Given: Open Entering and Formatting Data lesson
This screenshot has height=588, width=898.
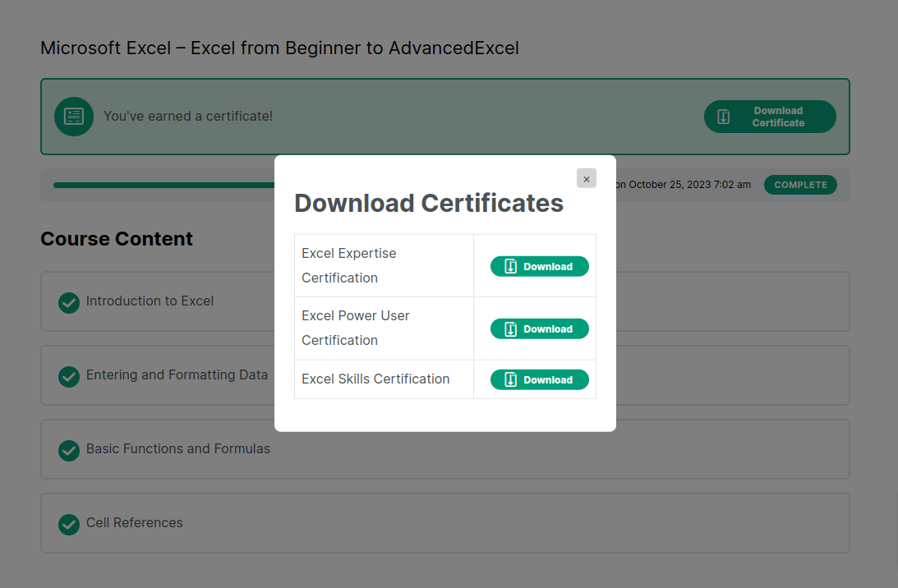Looking at the screenshot, I should tap(177, 375).
